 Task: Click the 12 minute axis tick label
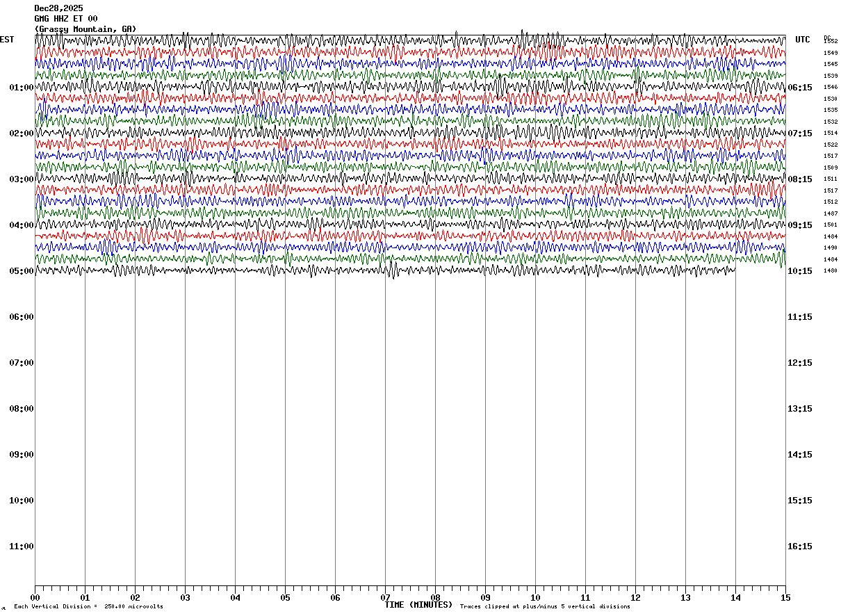635,598
